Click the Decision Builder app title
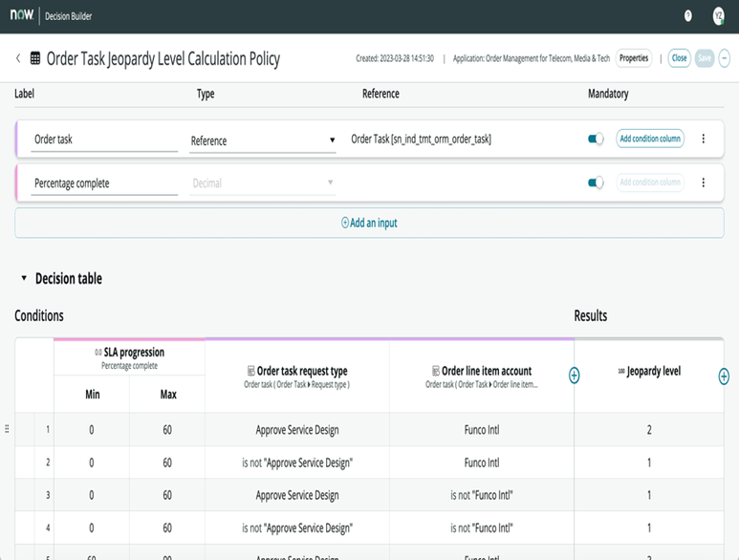This screenshot has height=560, width=739. click(x=68, y=16)
